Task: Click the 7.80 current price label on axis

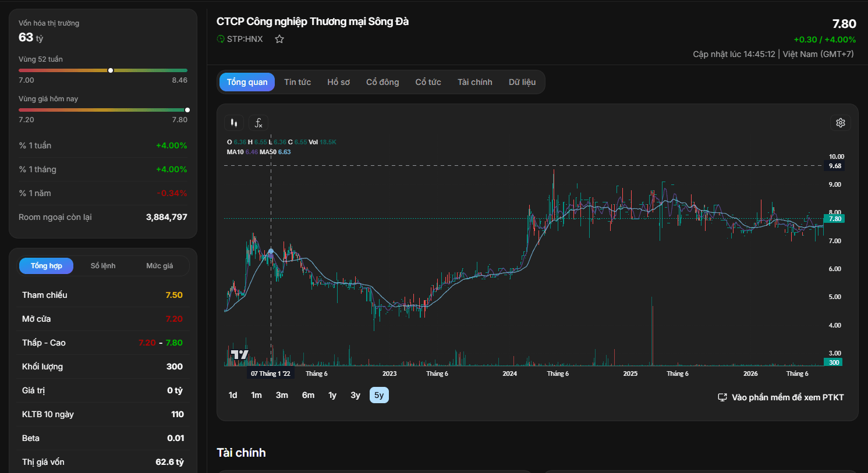Action: pyautogui.click(x=835, y=219)
